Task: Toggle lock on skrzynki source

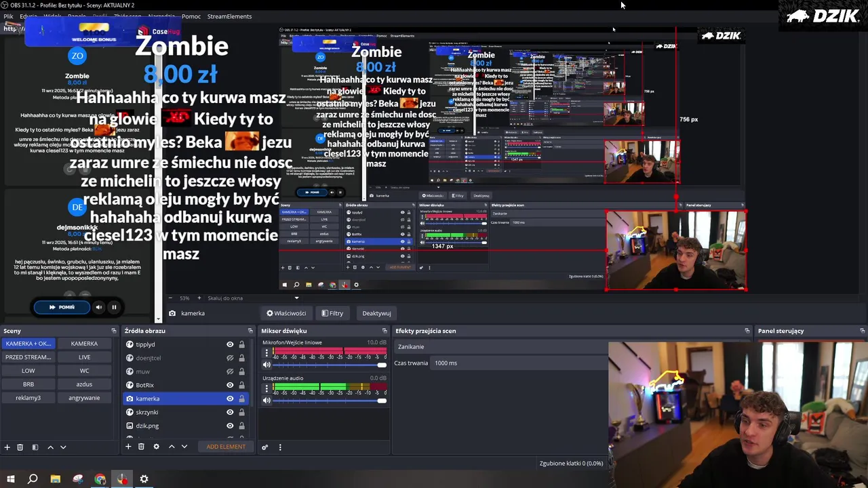Action: coord(241,412)
